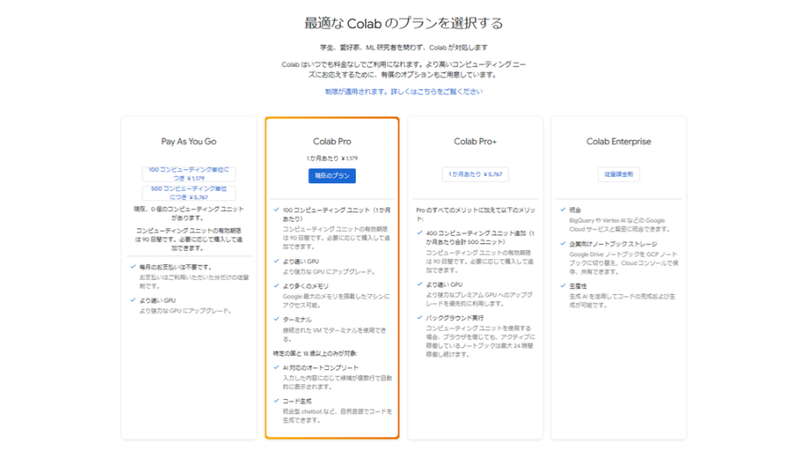The image size is (800, 450).
Task: Click ターミナル feature text
Action: coord(297,319)
